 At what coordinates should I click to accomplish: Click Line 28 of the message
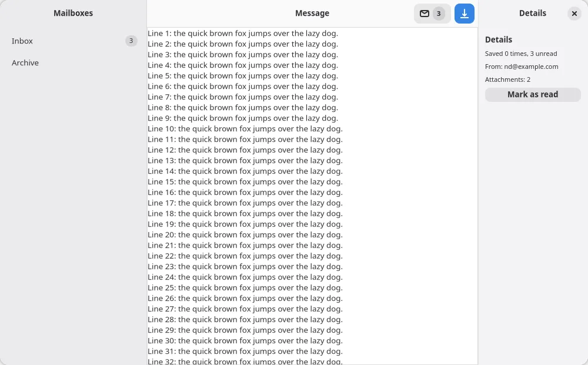[x=245, y=320]
